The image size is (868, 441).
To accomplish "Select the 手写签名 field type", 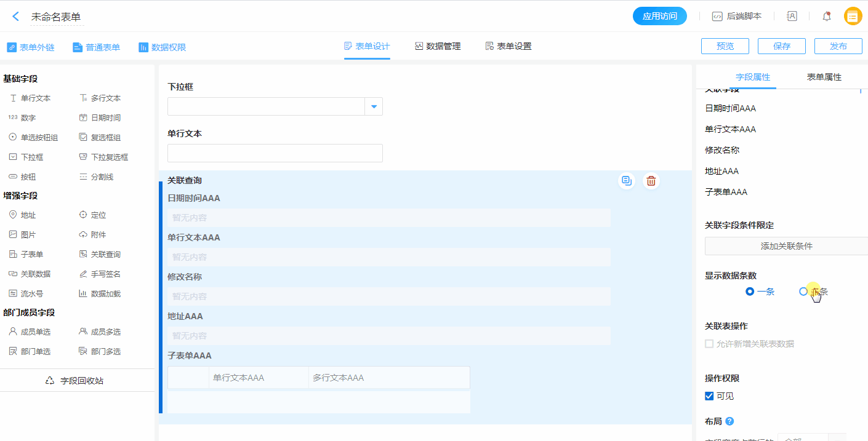I will point(99,274).
